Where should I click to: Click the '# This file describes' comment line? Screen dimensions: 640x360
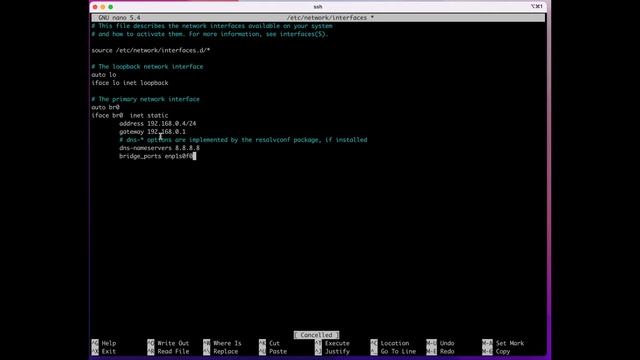212,26
